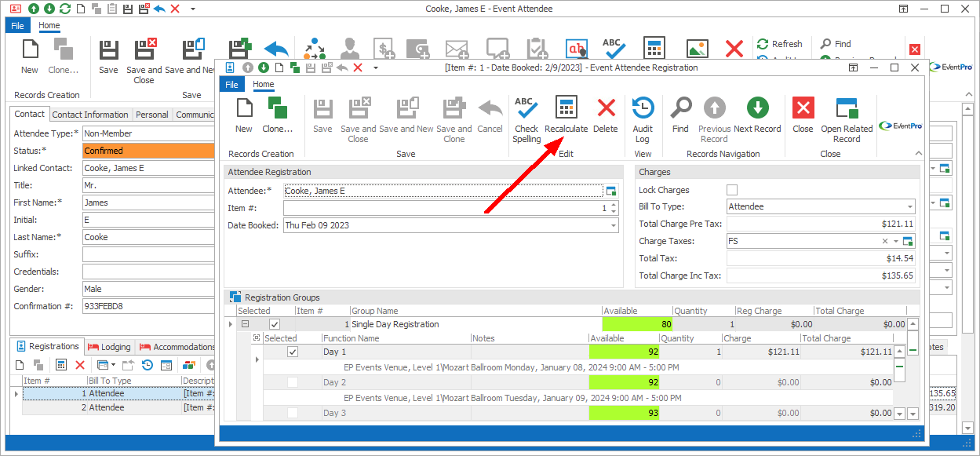The image size is (980, 456).
Task: Click the Item # spinner up arrow
Action: click(614, 205)
